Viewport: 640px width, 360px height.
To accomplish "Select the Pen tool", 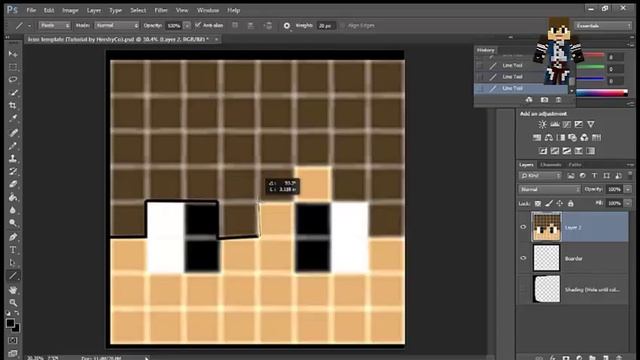I will [x=13, y=237].
